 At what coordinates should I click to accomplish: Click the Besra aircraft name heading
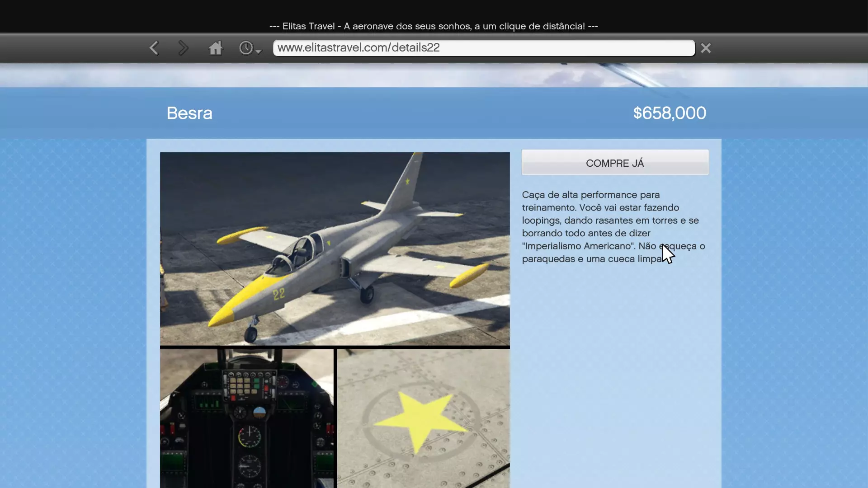pos(189,113)
